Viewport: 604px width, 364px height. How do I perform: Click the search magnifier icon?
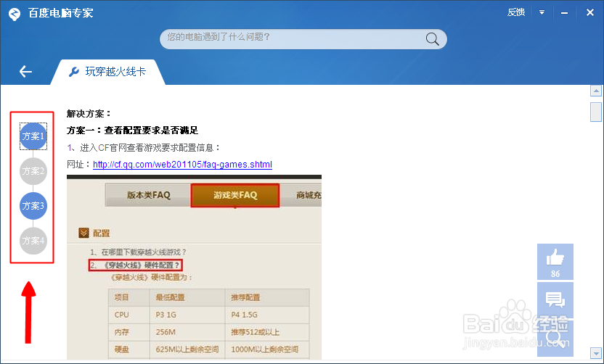pos(432,39)
